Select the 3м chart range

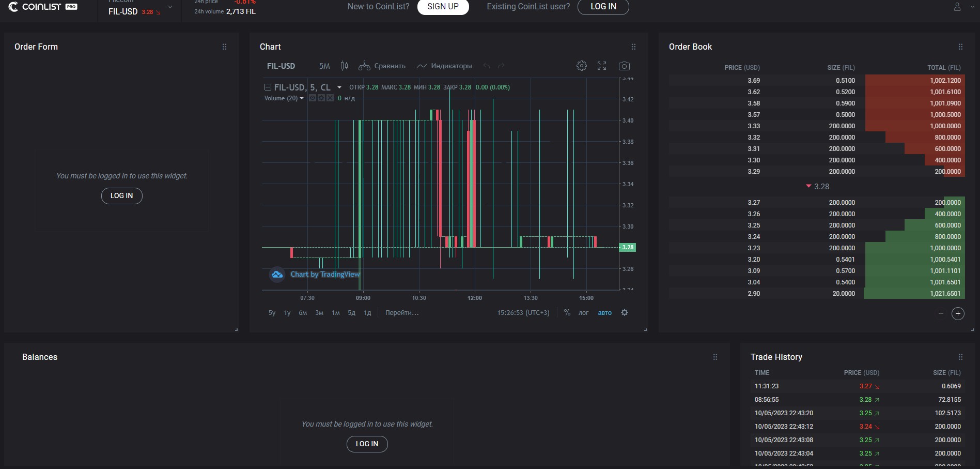(x=319, y=313)
